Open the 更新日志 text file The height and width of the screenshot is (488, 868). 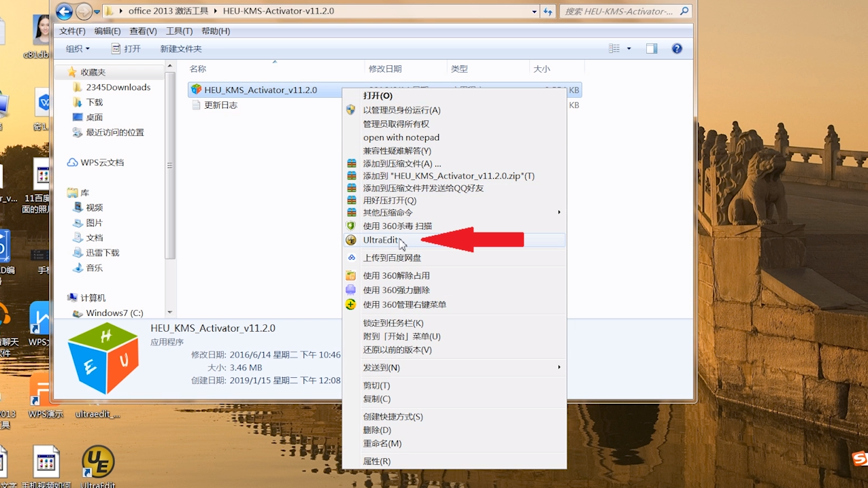pos(220,105)
